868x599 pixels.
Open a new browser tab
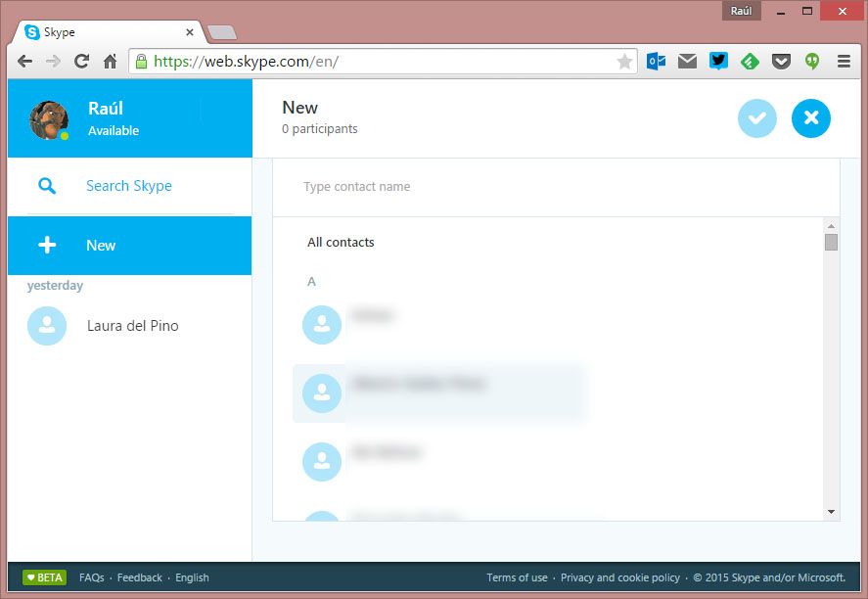click(222, 32)
